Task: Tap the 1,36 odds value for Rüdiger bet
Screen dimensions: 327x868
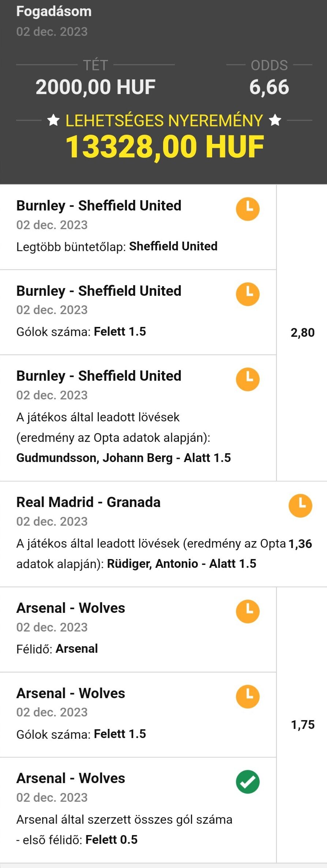Action: pyautogui.click(x=300, y=544)
